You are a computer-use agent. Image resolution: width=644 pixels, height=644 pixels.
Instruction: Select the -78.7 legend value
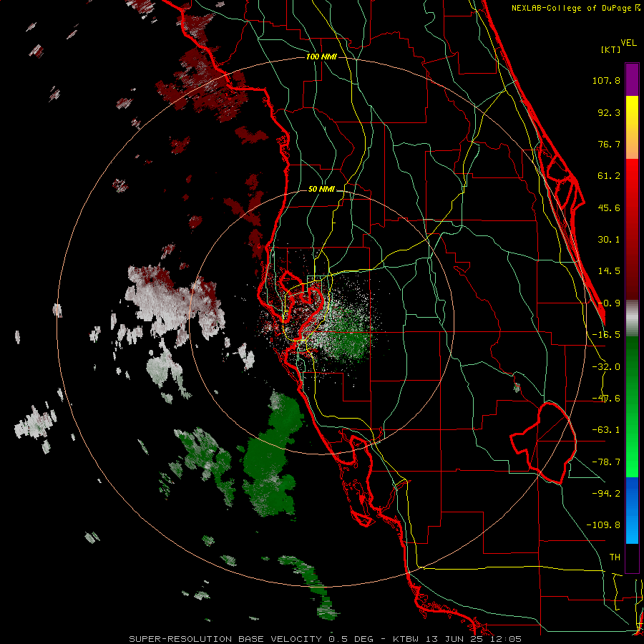pyautogui.click(x=606, y=462)
